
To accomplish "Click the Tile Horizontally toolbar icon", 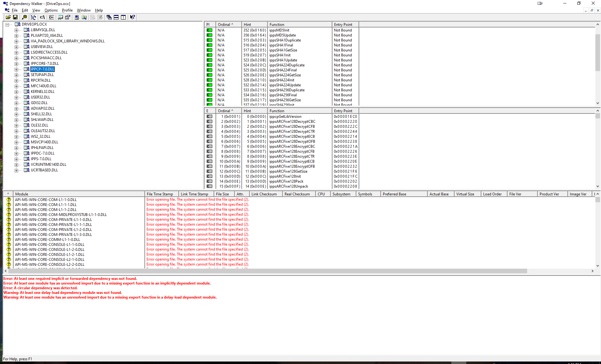I will pos(116,17).
